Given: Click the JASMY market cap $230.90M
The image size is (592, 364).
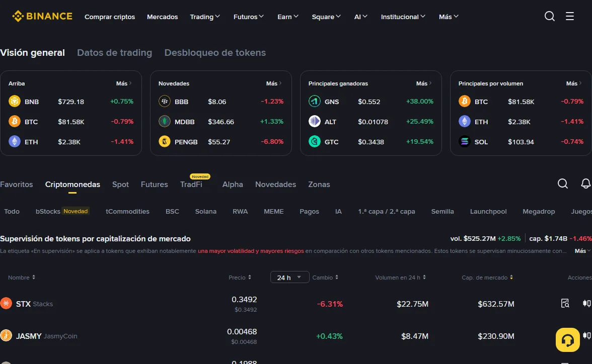Looking at the screenshot, I should 496,336.
